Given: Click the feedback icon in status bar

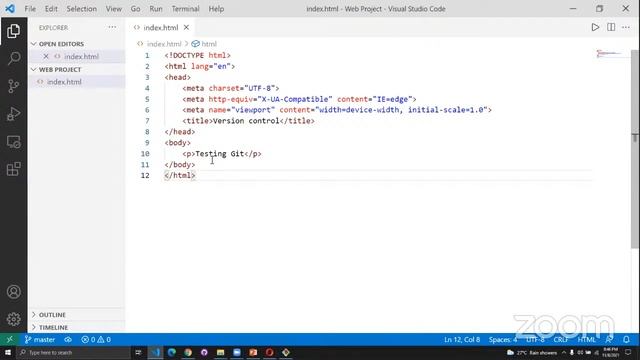Looking at the screenshot, I should coord(609,340).
